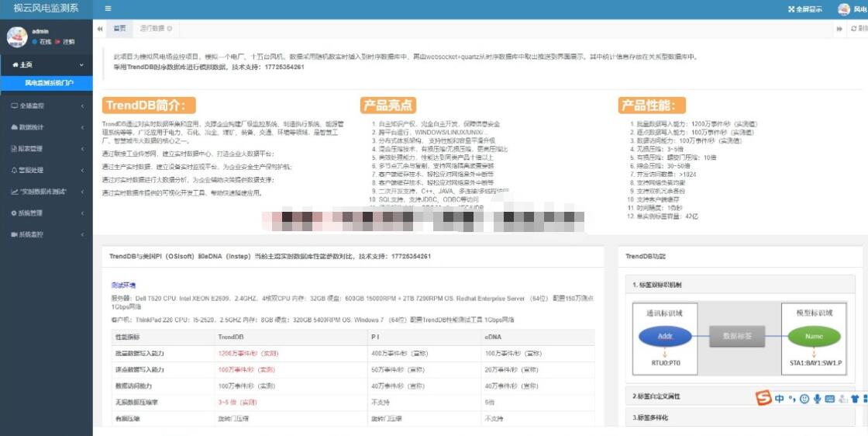
Task: Click the home icon beside 主页
Action: click(15, 65)
